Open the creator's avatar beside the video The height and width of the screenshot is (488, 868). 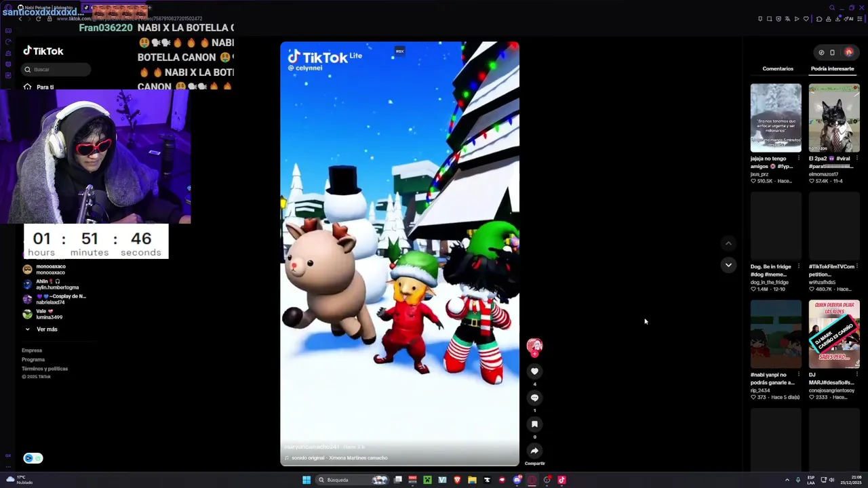(x=534, y=346)
